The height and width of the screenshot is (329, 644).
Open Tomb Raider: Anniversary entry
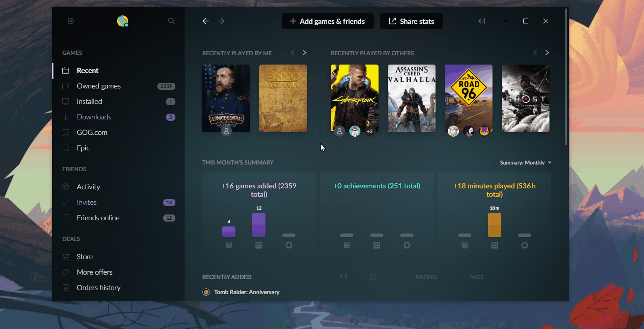tap(247, 292)
